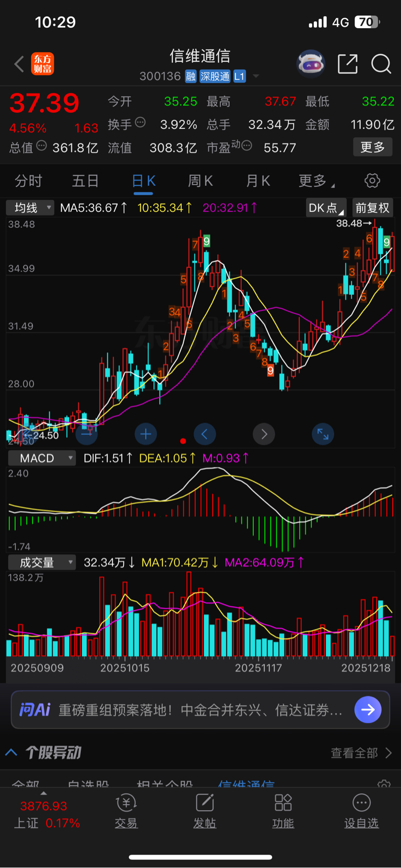Tap the 38.48 high price marker
This screenshot has height=868, width=401.
click(x=354, y=223)
